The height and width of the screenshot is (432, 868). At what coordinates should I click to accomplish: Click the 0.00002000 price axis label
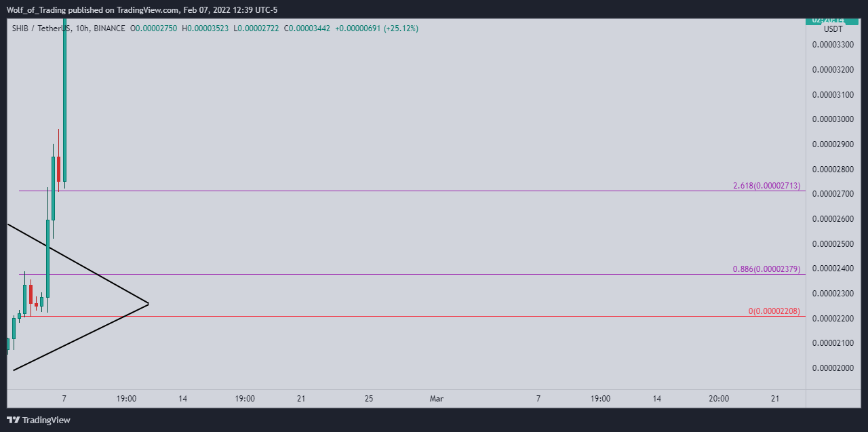(x=833, y=368)
